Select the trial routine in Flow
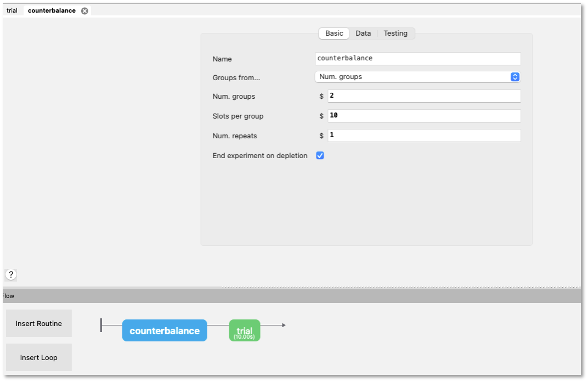 tap(245, 330)
